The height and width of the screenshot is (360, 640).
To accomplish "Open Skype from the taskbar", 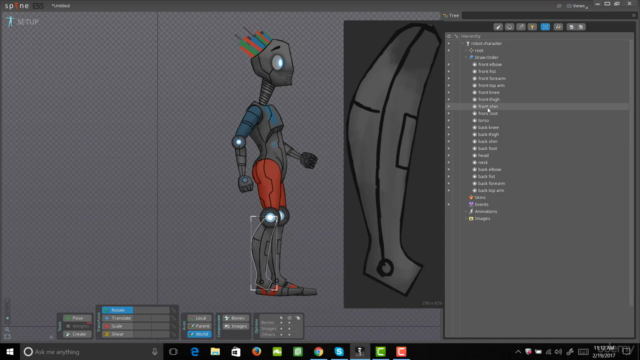I will pyautogui.click(x=339, y=351).
